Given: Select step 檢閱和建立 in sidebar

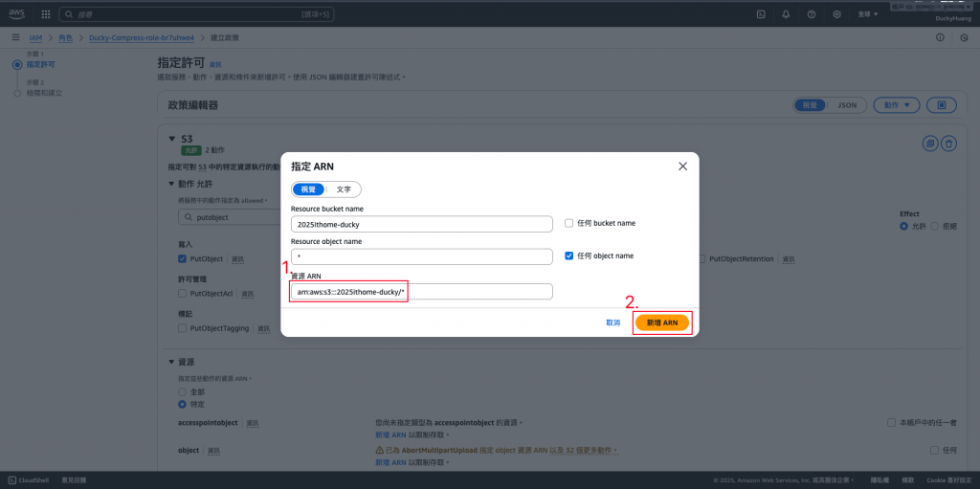Looking at the screenshot, I should pyautogui.click(x=44, y=93).
